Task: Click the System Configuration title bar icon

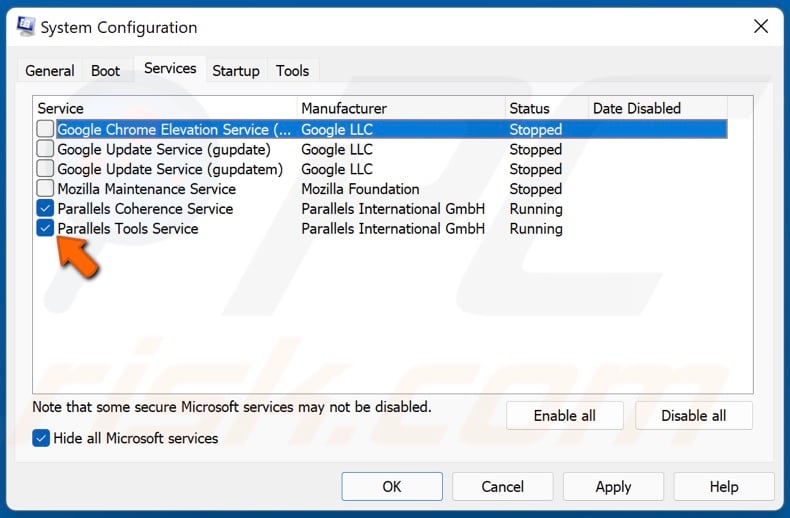Action: click(x=25, y=26)
